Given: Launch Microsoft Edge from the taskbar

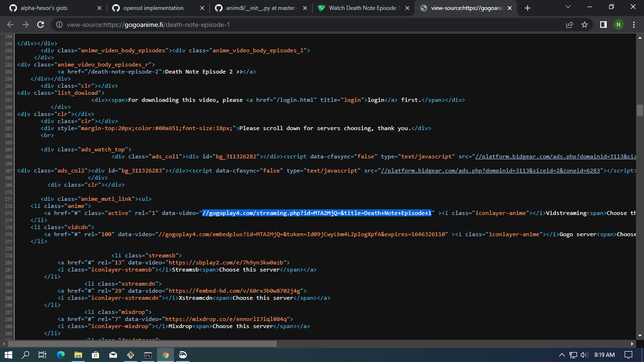Looking at the screenshot, I should 61,354.
